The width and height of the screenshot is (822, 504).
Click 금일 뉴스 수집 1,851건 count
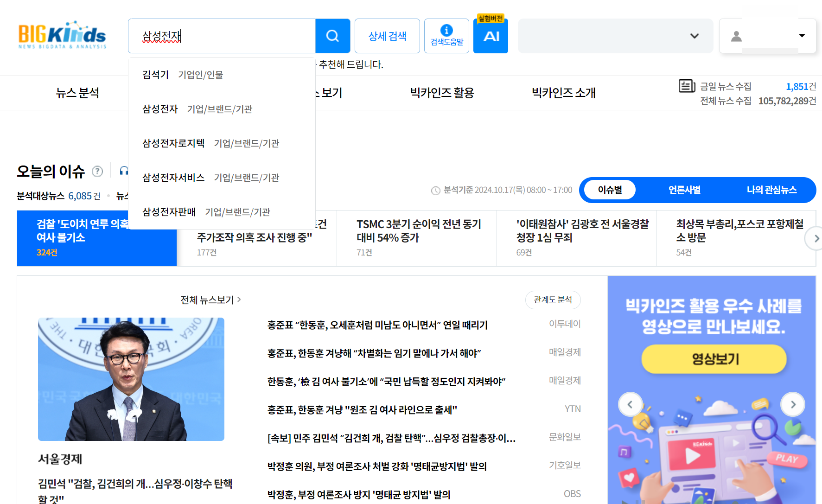(801, 87)
